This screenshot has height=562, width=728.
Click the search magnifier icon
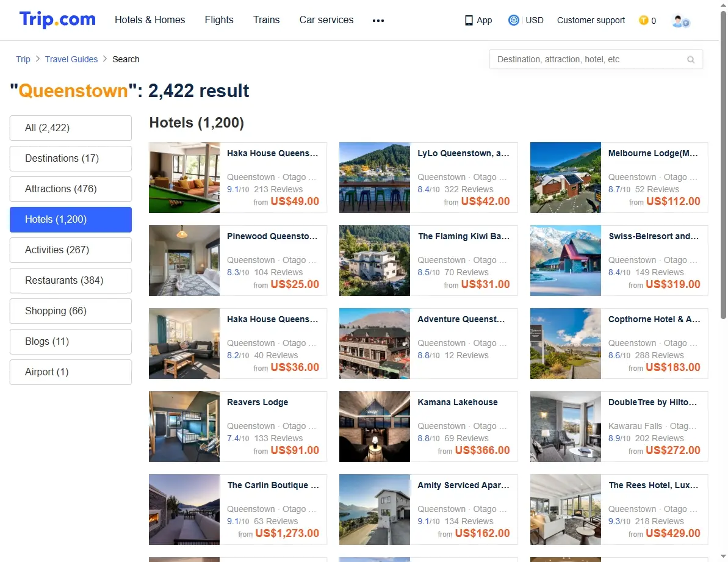point(691,59)
